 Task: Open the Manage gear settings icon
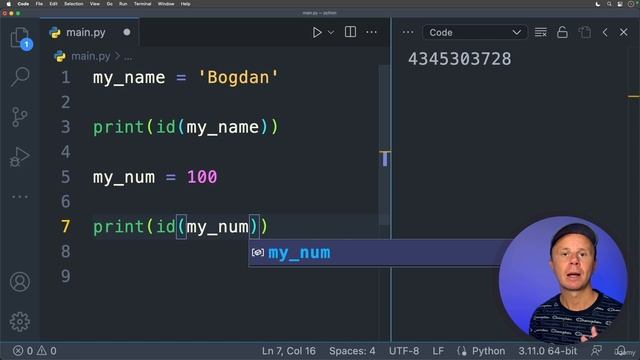pyautogui.click(x=20, y=322)
